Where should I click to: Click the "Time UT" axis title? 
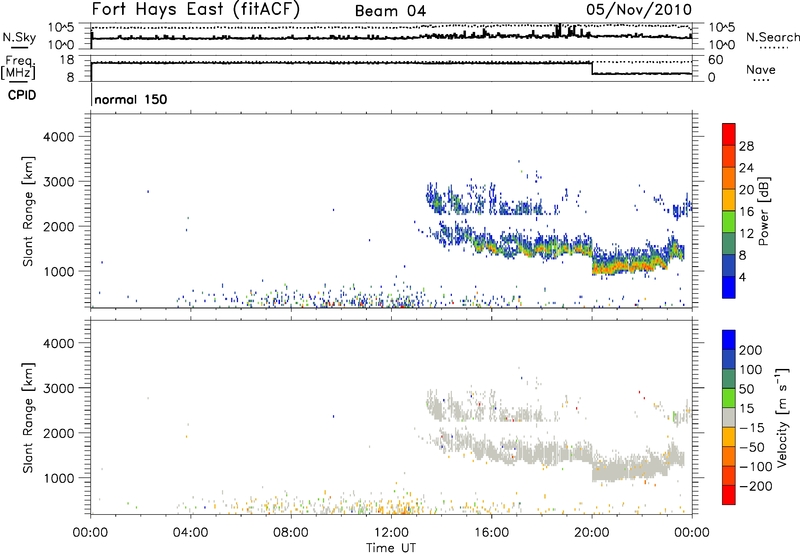[x=391, y=548]
